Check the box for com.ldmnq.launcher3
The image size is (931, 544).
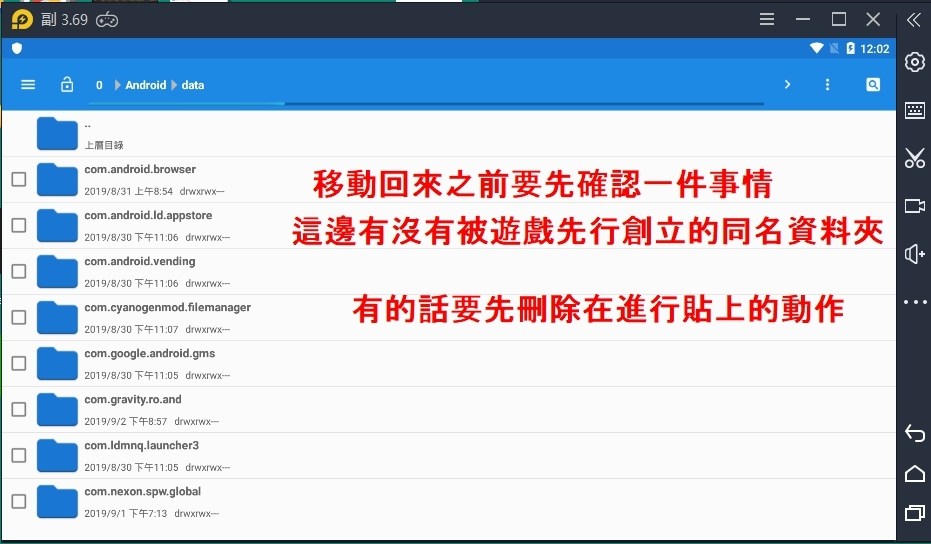pos(19,456)
